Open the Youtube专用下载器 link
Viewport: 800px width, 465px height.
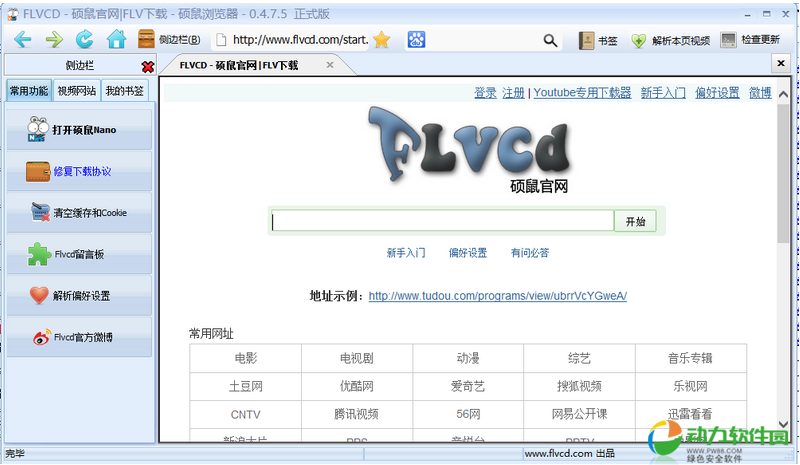pyautogui.click(x=582, y=93)
